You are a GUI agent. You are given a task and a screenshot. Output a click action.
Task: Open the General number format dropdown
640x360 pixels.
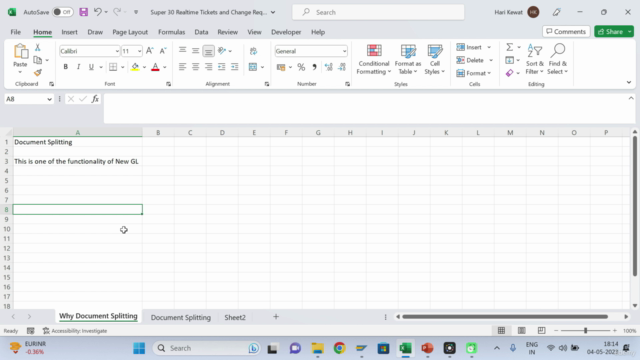coord(344,51)
